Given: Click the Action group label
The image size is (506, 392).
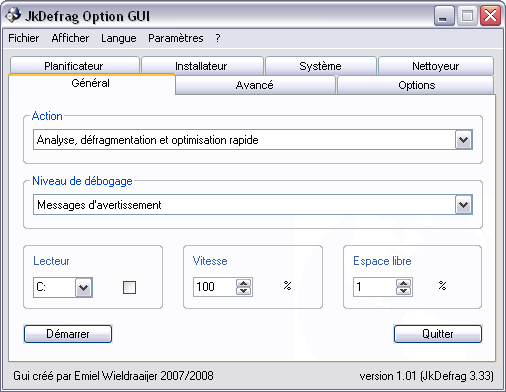Looking at the screenshot, I should [47, 116].
